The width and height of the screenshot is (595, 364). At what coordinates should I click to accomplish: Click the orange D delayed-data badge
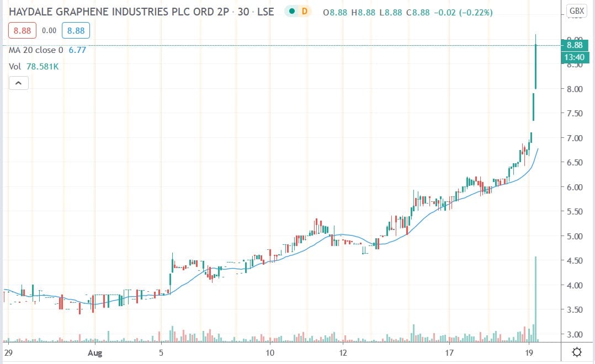pos(304,12)
